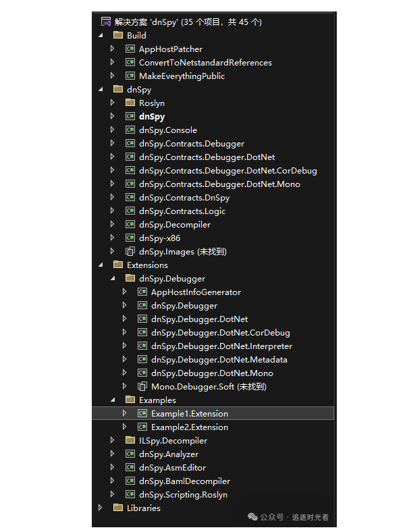Click the C# icon beside dnSpy.Debugger.DotNet.Interpreter

coord(142,346)
